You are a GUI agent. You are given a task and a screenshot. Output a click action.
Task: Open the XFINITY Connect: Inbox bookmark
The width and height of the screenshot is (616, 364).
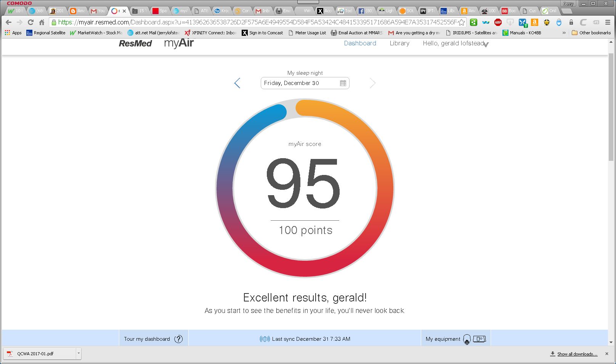(x=210, y=33)
